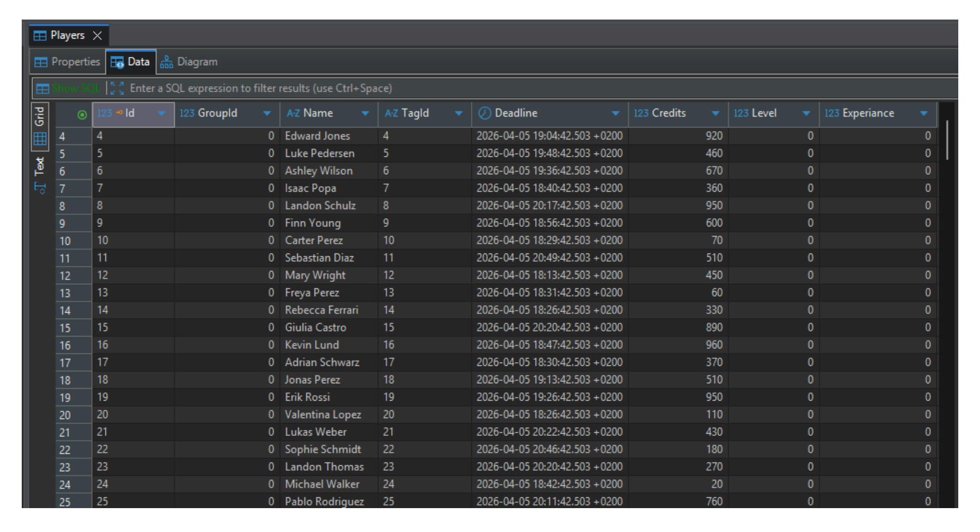Click the string type icon in TagId header
Viewport: 980px width, 532px height.
tap(391, 113)
